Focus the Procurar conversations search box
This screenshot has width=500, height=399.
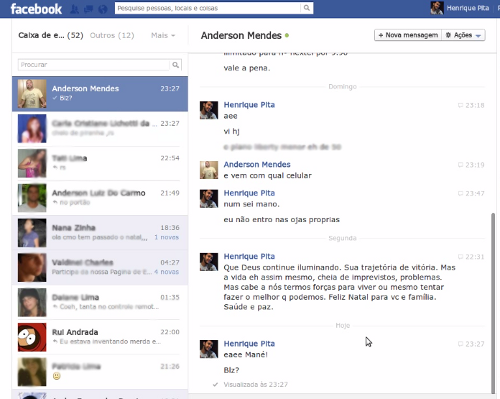click(x=94, y=65)
